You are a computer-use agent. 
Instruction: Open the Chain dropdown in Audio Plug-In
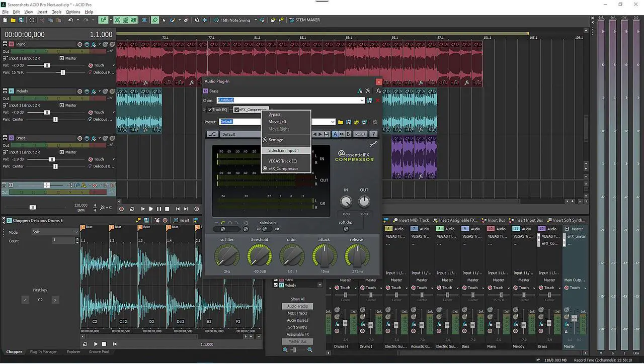[x=362, y=101]
